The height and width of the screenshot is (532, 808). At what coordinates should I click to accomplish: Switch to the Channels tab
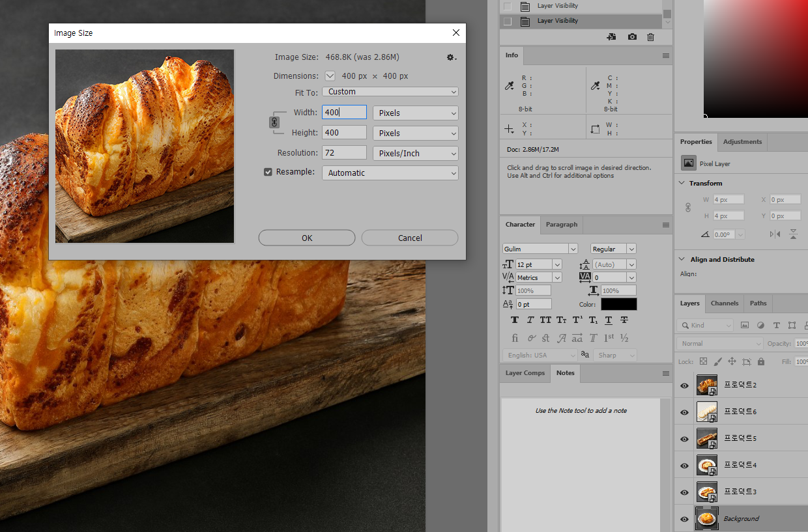point(725,303)
